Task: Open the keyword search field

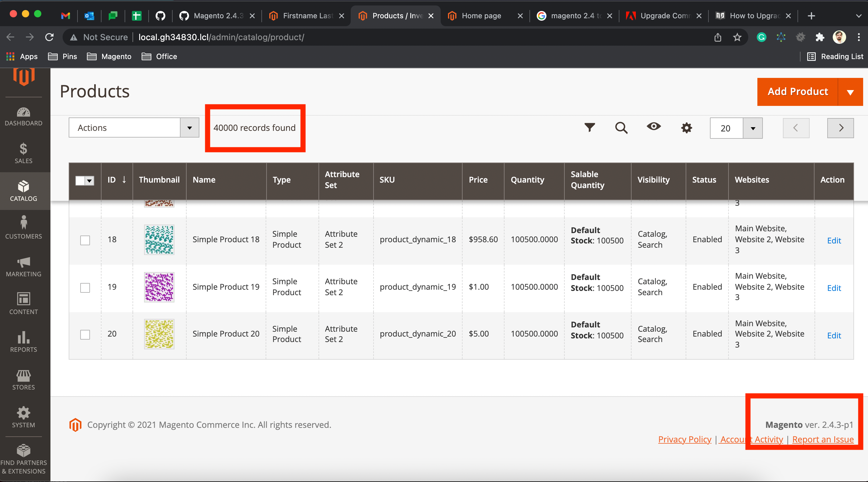Action: (x=621, y=128)
